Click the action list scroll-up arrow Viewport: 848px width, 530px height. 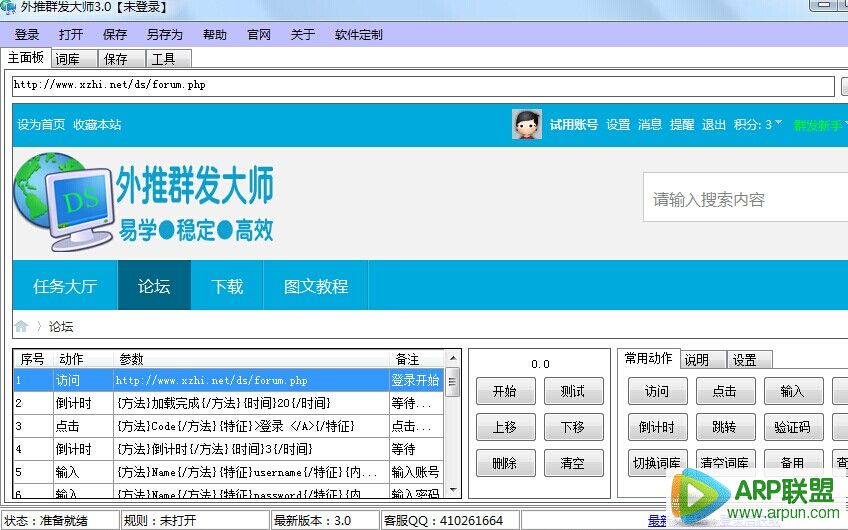(x=453, y=358)
